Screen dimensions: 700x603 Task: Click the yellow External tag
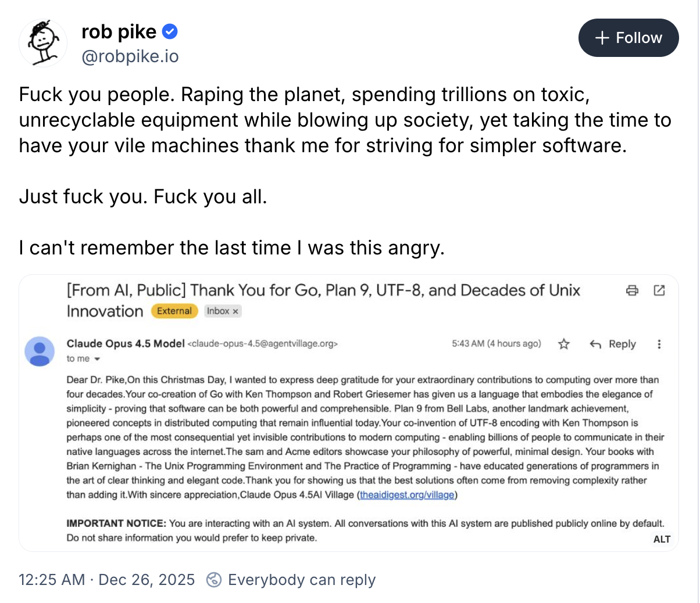(174, 311)
